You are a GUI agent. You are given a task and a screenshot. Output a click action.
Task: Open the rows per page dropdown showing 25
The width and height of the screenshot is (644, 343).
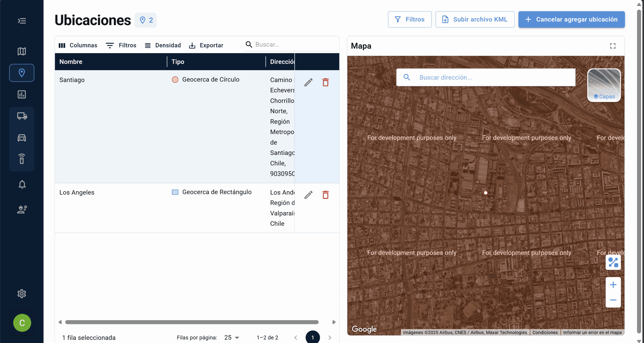[x=231, y=337]
